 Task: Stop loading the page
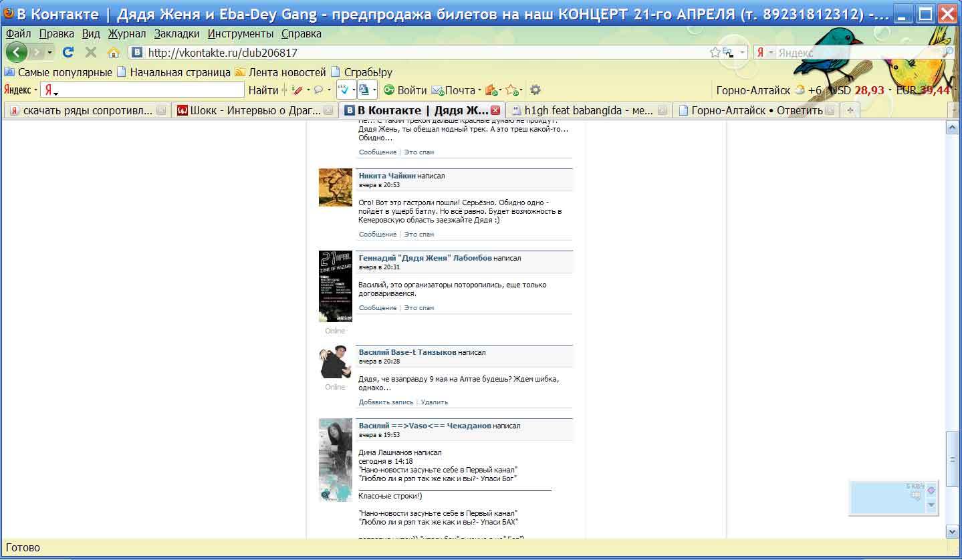point(90,52)
